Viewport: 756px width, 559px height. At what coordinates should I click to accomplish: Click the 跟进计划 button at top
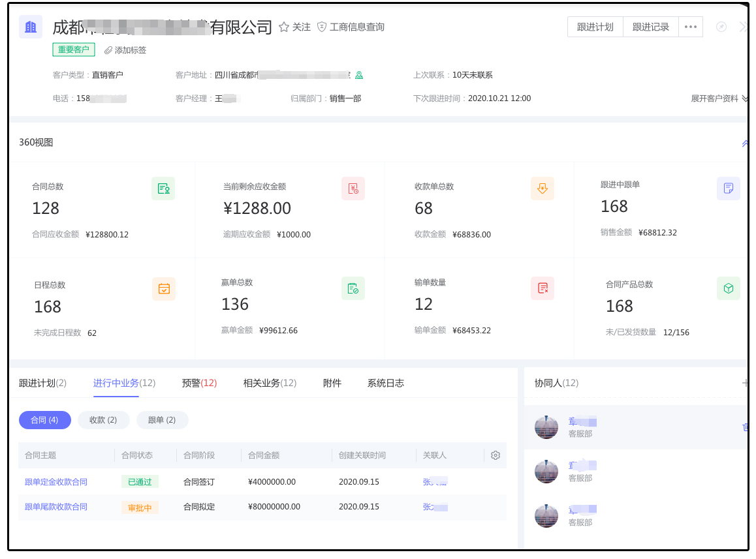pos(595,27)
